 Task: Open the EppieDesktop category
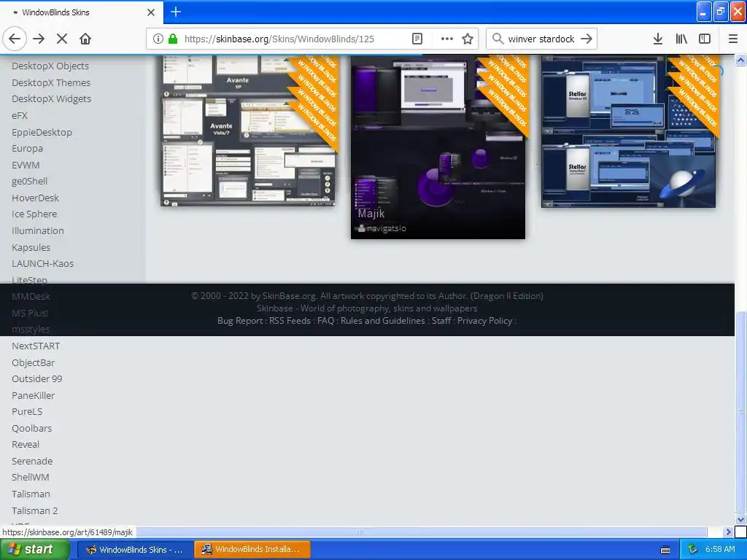coord(42,133)
